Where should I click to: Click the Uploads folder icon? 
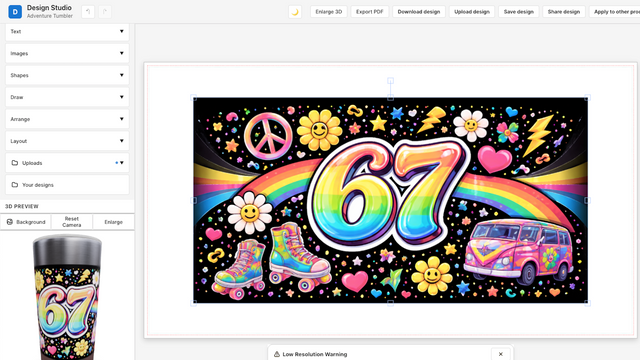tap(15, 163)
